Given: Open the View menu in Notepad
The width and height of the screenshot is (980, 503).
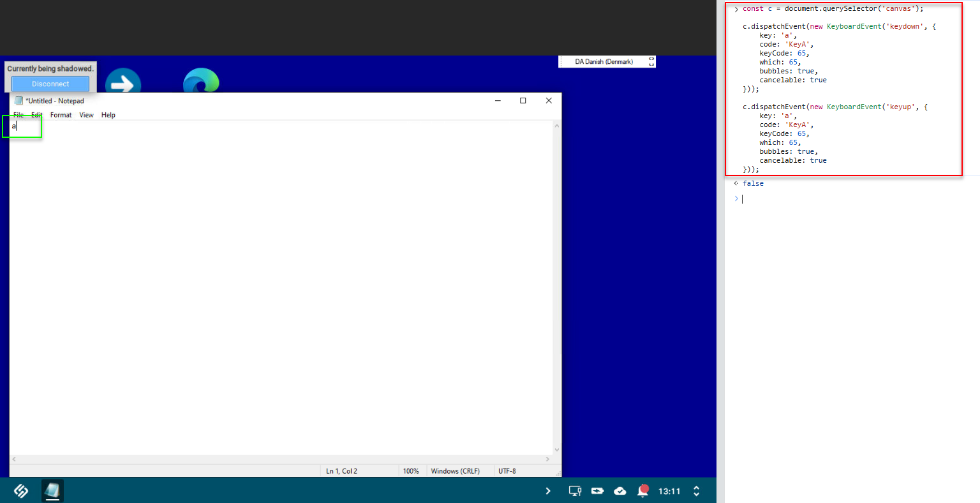Looking at the screenshot, I should (86, 115).
